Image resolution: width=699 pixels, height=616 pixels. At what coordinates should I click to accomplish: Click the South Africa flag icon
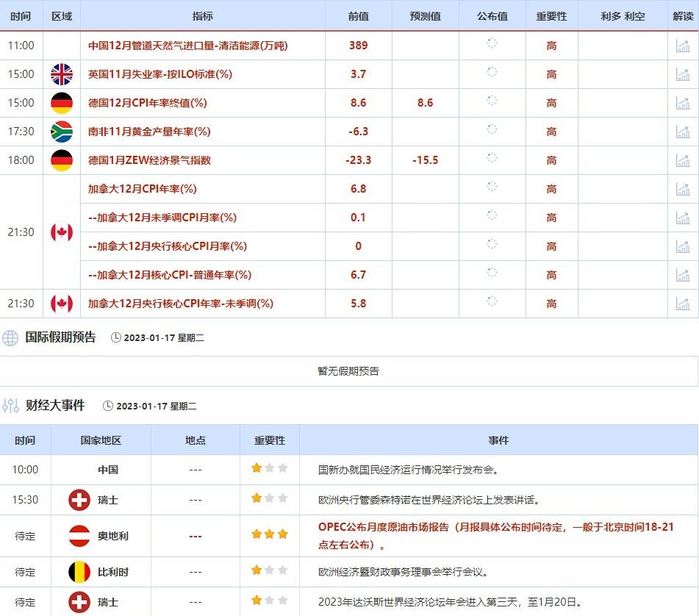[62, 132]
